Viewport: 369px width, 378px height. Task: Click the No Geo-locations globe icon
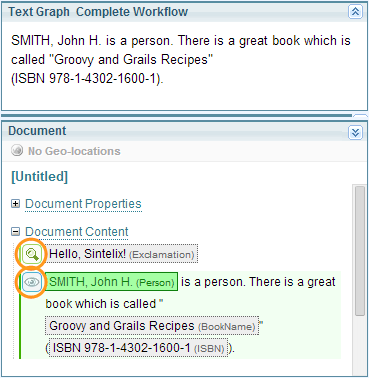pyautogui.click(x=17, y=151)
